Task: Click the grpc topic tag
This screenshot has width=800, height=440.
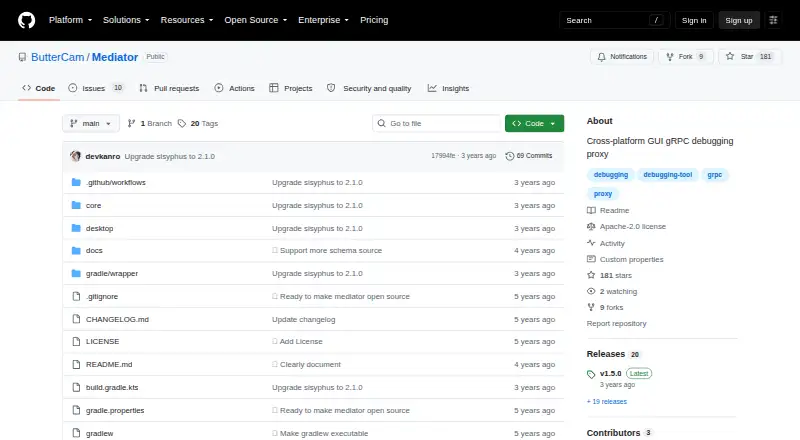Action: pyautogui.click(x=714, y=175)
